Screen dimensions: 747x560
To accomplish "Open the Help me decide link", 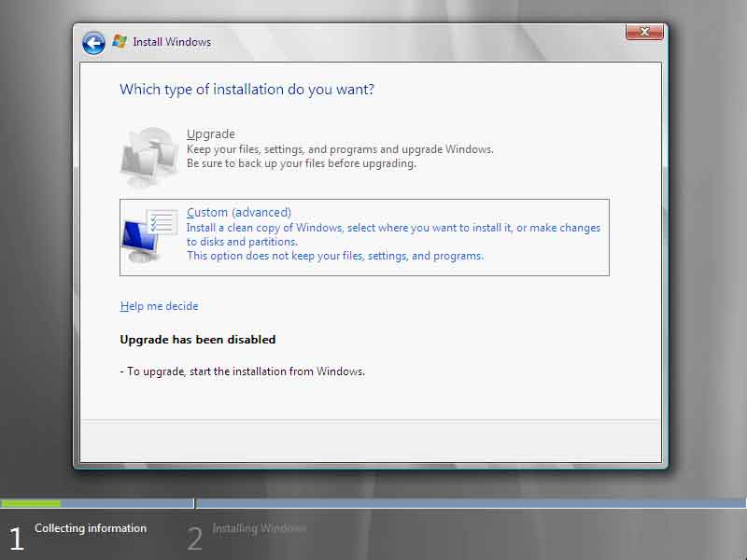I will point(160,306).
